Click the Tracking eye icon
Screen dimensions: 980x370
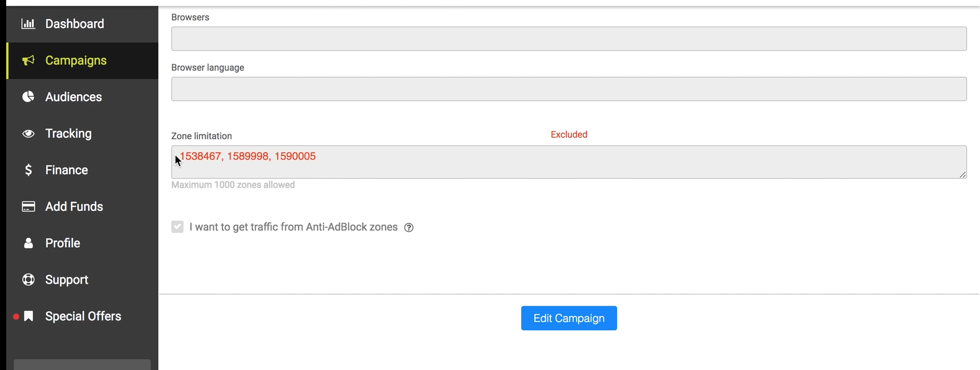click(28, 134)
